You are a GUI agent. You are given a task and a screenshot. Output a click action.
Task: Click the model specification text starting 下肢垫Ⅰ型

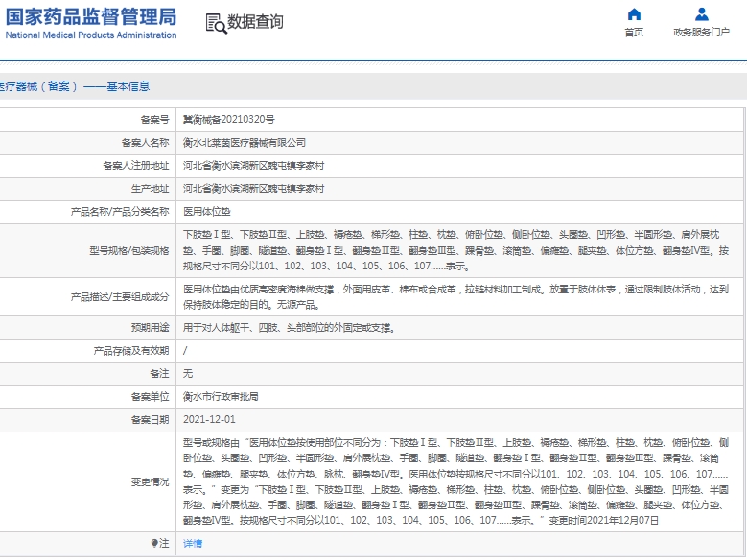coord(455,250)
